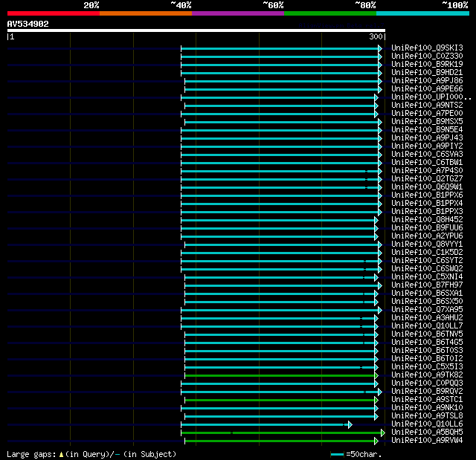Screen dimensions: 476x460
Task: Click the UniRef100_B6SXA1 label
Action: click(x=427, y=294)
